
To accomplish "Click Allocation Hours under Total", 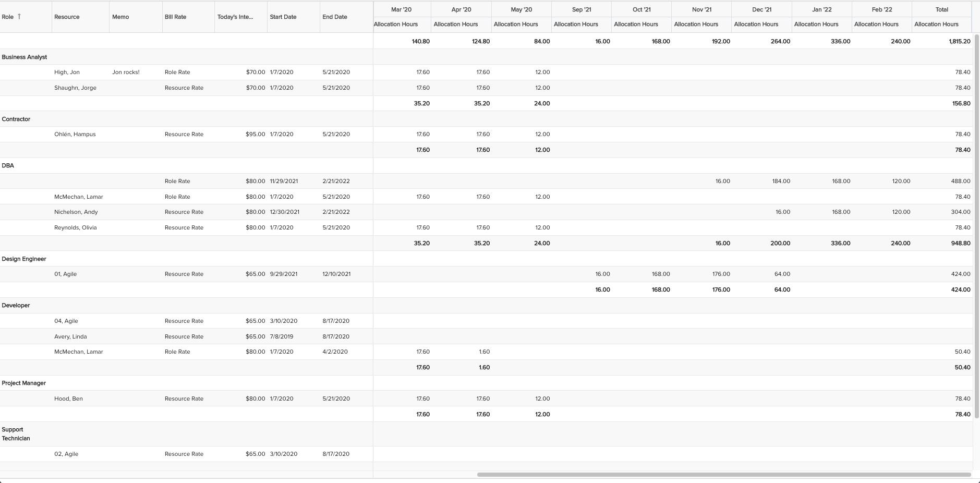I will pos(936,24).
